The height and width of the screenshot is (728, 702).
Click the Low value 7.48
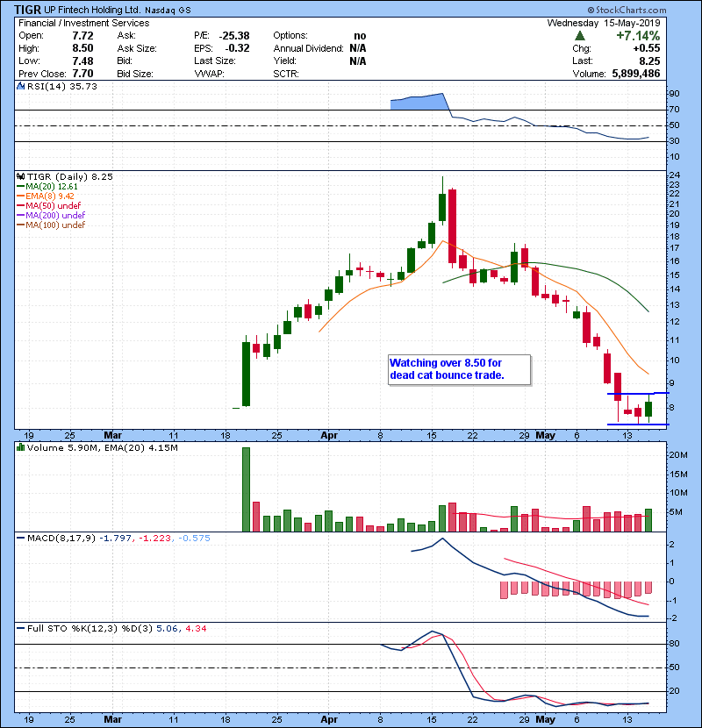click(x=82, y=61)
